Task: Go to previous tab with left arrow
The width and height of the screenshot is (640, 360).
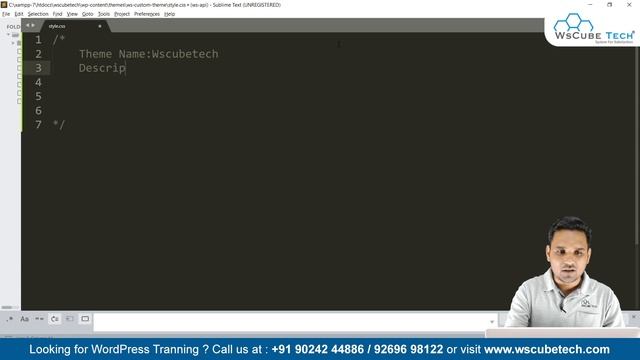Action: tap(28, 25)
